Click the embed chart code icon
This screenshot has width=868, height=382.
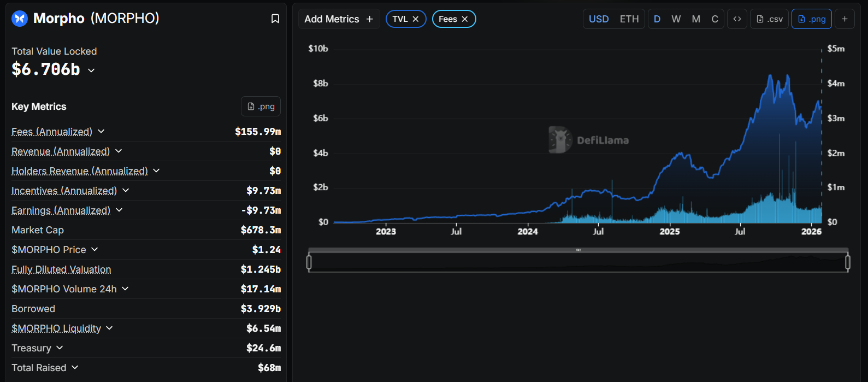point(737,19)
